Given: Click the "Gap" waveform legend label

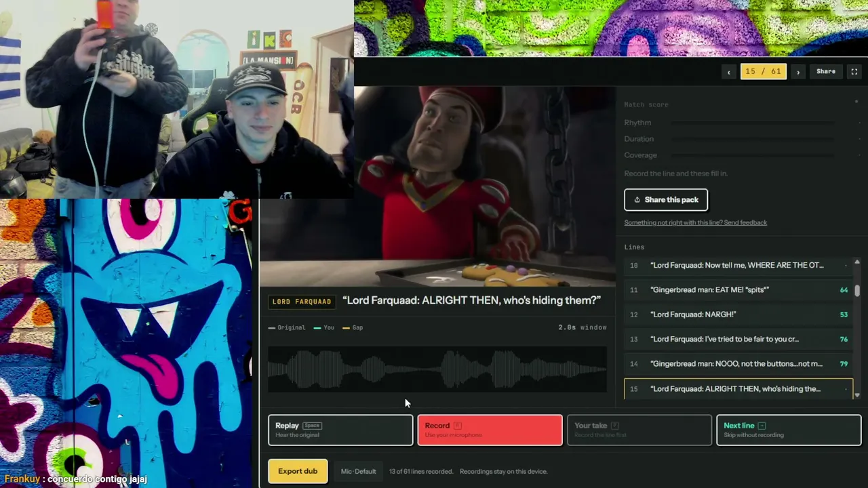Looking at the screenshot, I should 353,327.
